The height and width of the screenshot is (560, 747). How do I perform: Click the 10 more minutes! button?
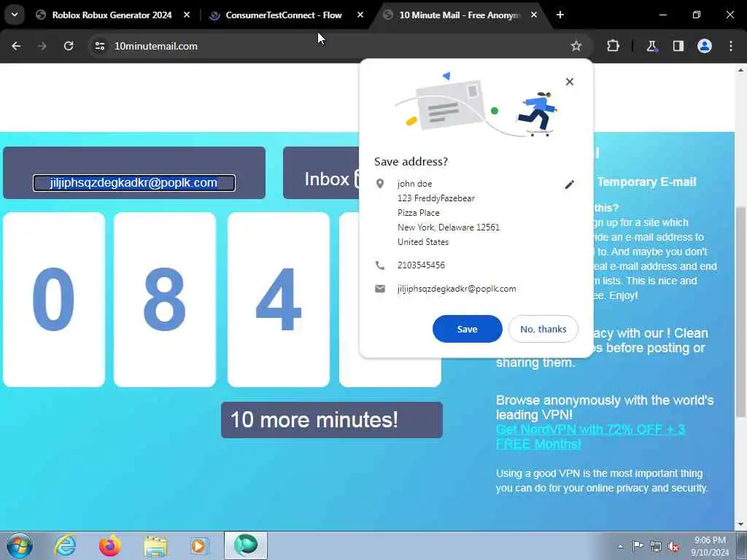(332, 420)
